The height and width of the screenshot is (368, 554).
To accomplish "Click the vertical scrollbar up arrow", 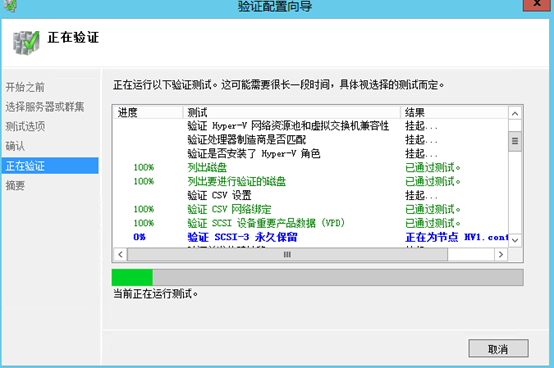I will pos(515,113).
